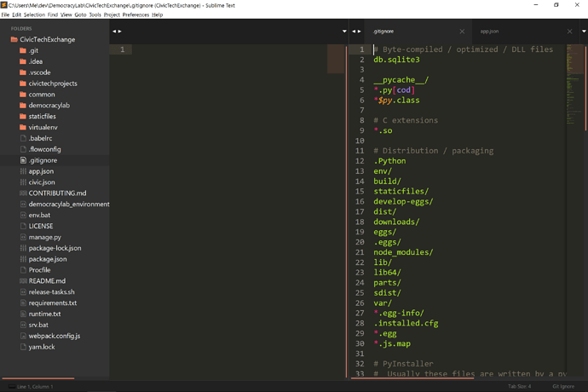Click the README.md markdown icon

(23, 281)
